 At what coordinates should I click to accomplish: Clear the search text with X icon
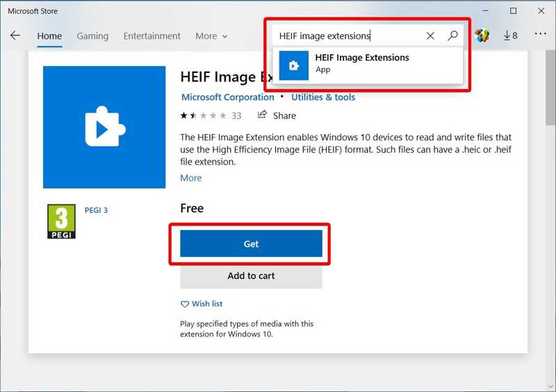click(x=430, y=36)
